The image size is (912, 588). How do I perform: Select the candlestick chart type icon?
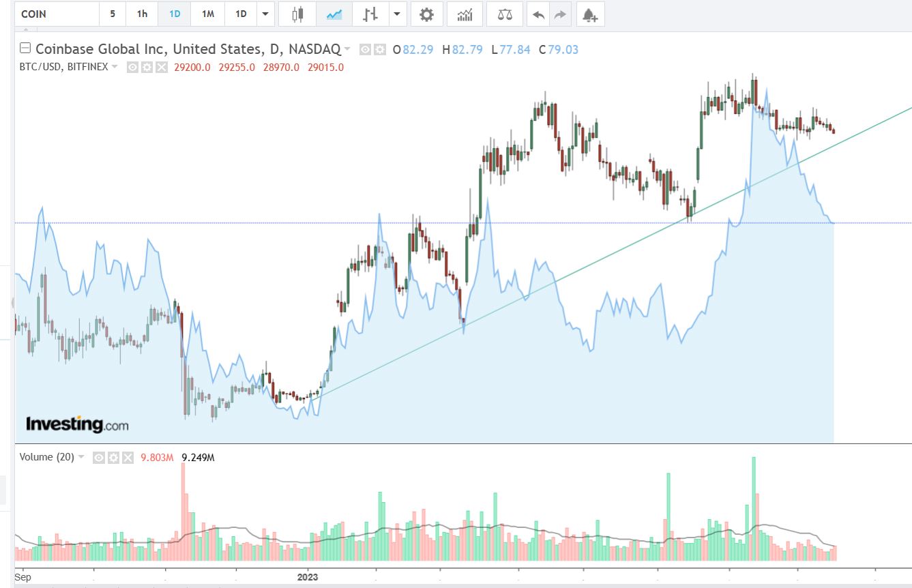(297, 14)
